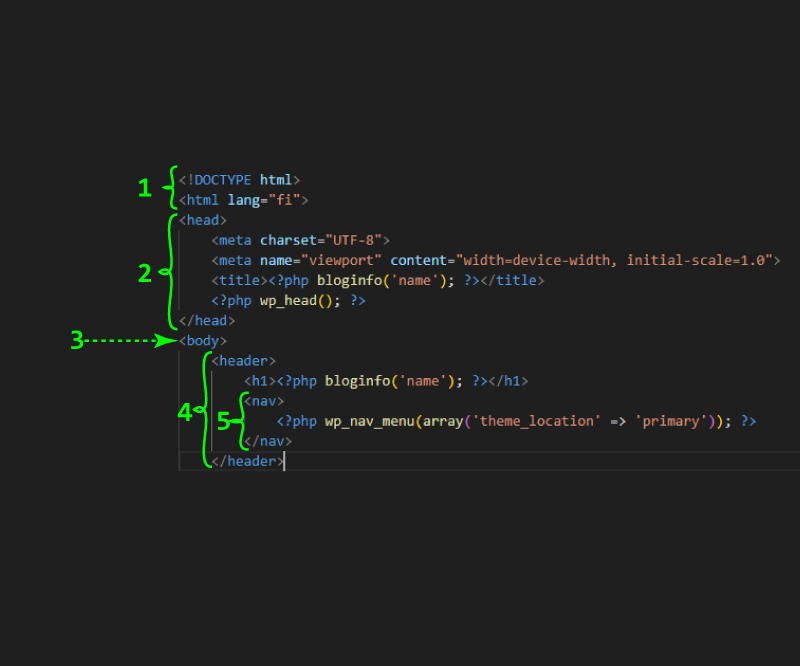Click the opening header tag
Viewport: 800px width, 666px height.
click(243, 361)
